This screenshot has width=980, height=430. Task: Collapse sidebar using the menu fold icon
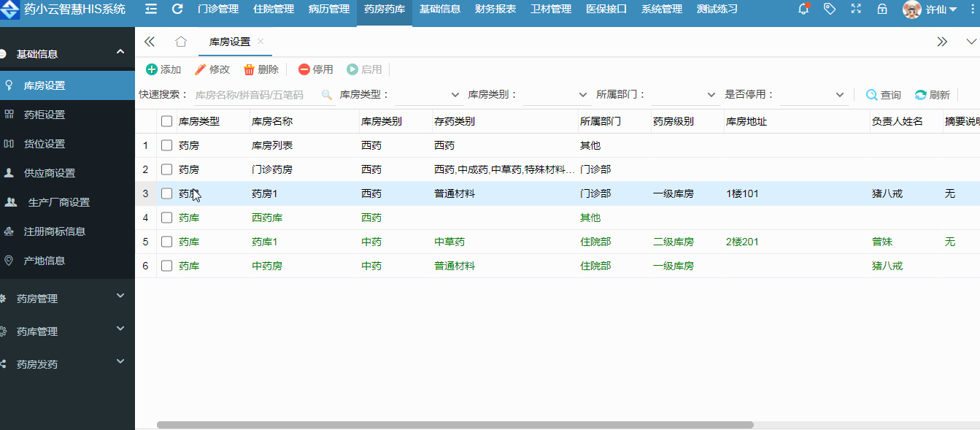click(151, 9)
